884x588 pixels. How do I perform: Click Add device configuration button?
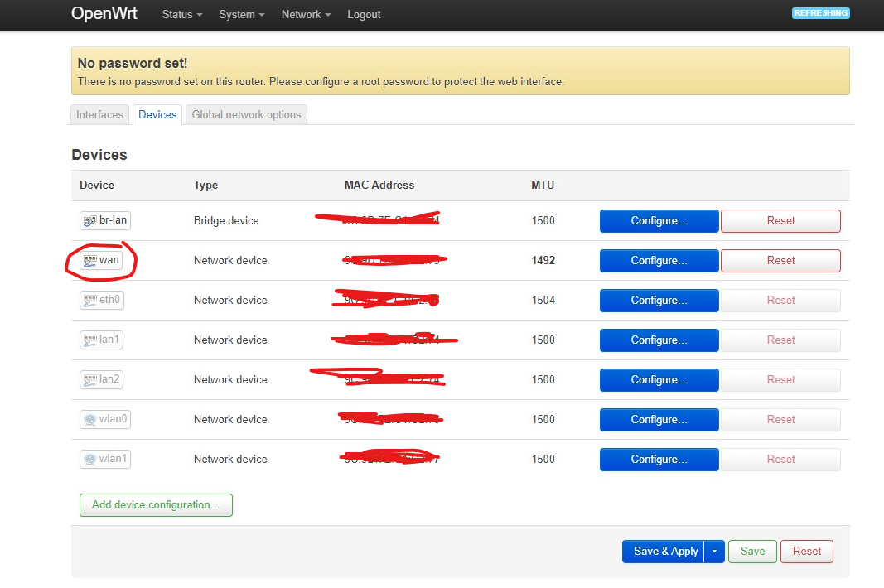coord(156,505)
